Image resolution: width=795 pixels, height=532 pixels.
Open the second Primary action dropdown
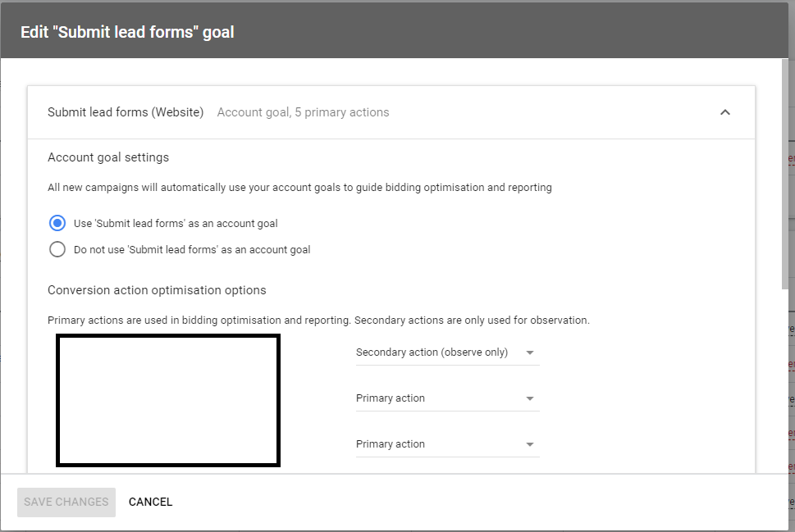coord(447,443)
